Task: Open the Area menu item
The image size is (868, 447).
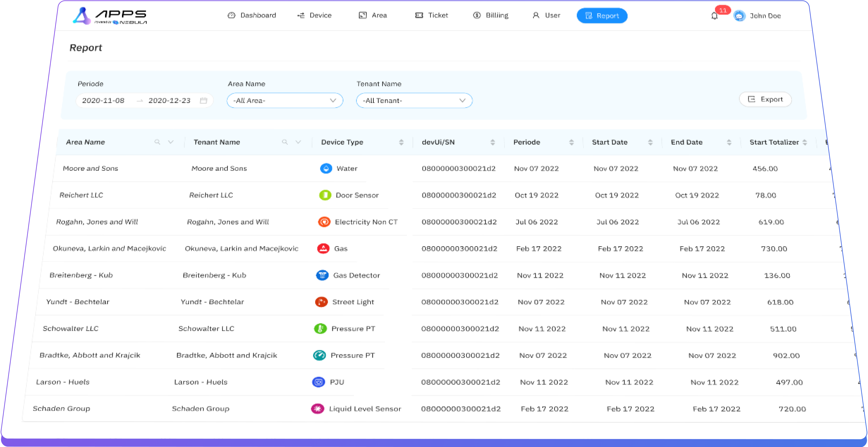Action: (373, 15)
